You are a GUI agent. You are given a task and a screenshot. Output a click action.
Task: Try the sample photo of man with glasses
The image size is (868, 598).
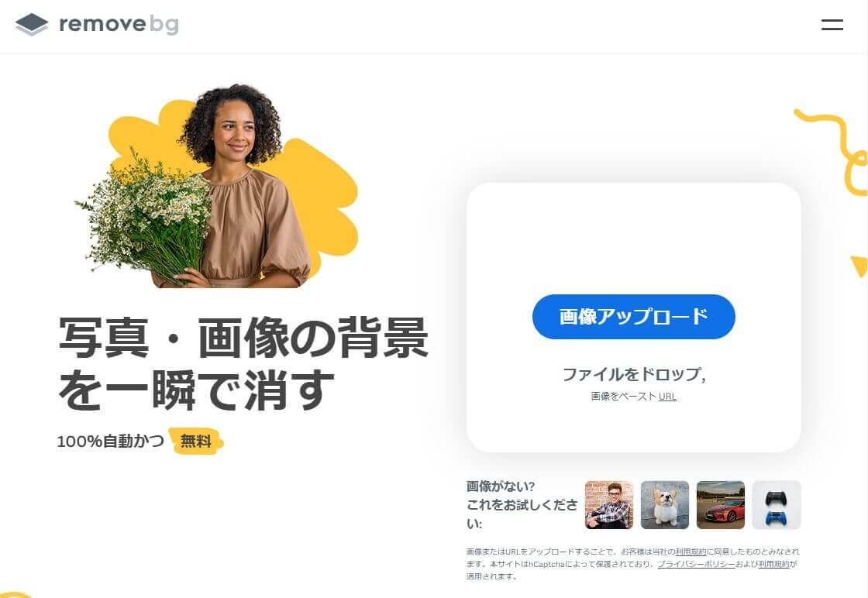pos(609,504)
